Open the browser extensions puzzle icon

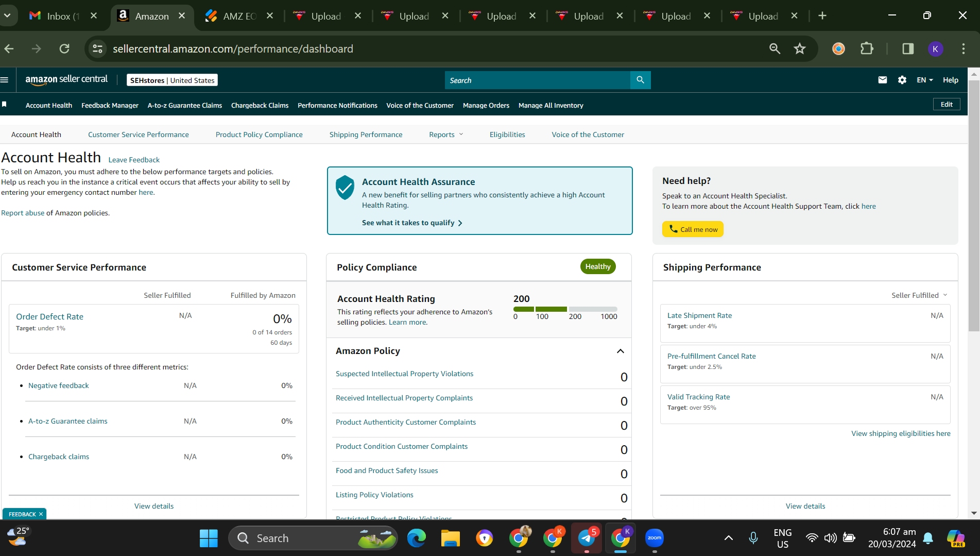[867, 48]
